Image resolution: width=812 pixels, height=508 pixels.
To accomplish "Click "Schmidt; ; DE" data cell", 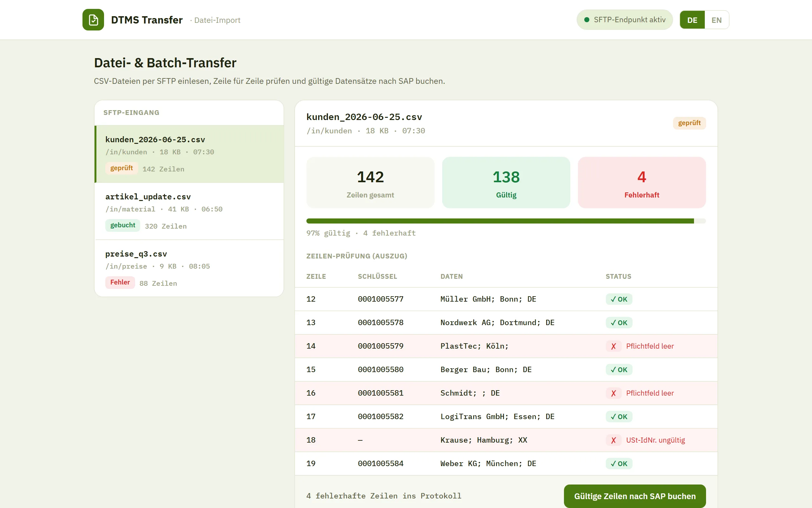I will pos(470,393).
